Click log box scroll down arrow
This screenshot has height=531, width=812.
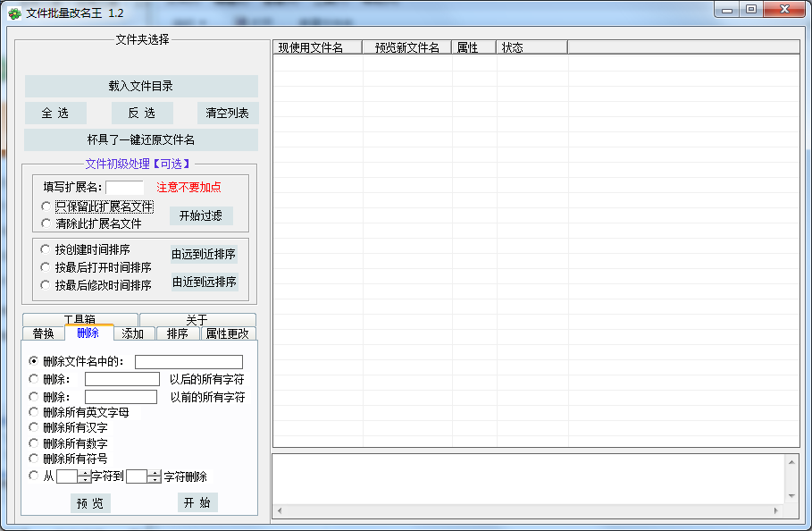(791, 496)
